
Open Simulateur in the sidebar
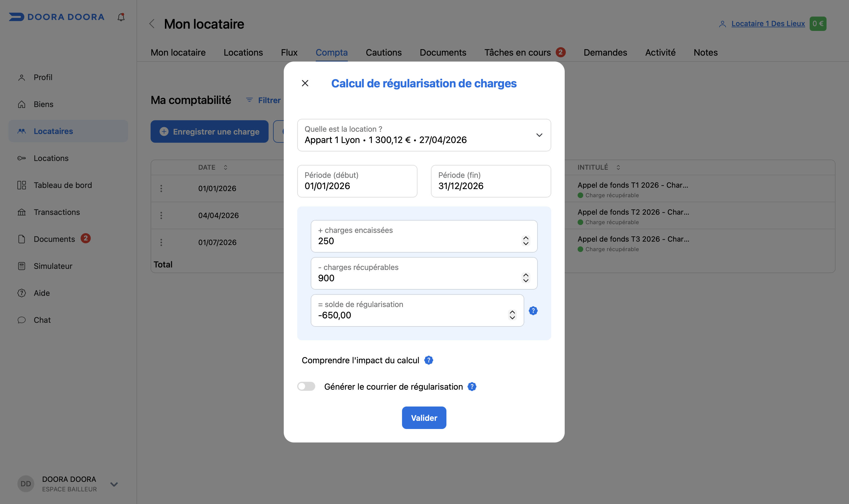click(68, 266)
